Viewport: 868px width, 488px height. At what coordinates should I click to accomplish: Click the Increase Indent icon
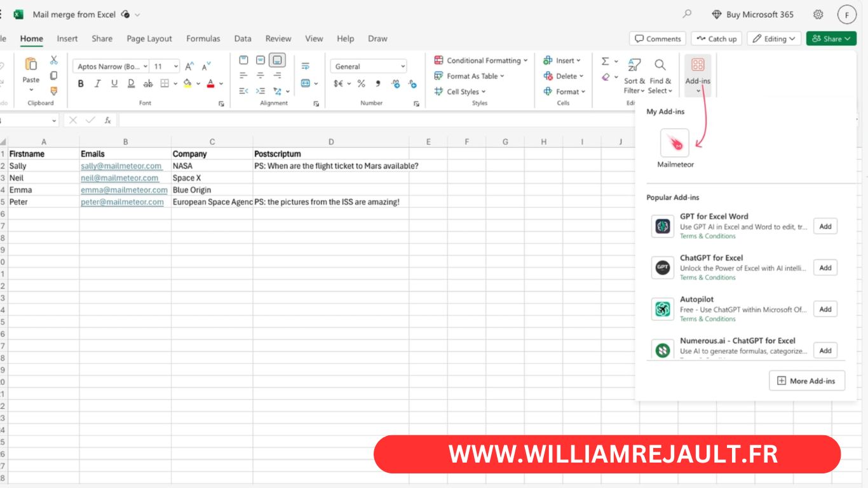[260, 91]
